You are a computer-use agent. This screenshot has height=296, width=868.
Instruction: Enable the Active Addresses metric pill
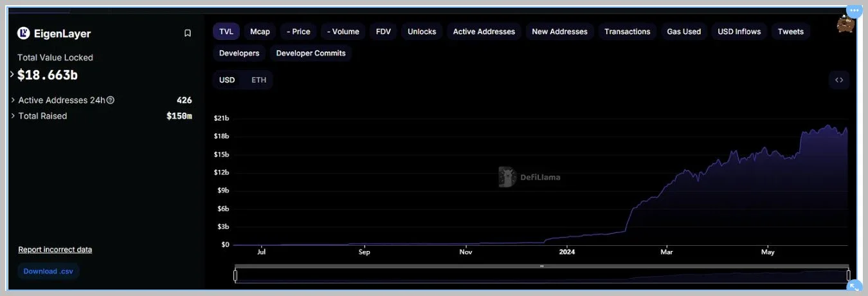tap(484, 32)
